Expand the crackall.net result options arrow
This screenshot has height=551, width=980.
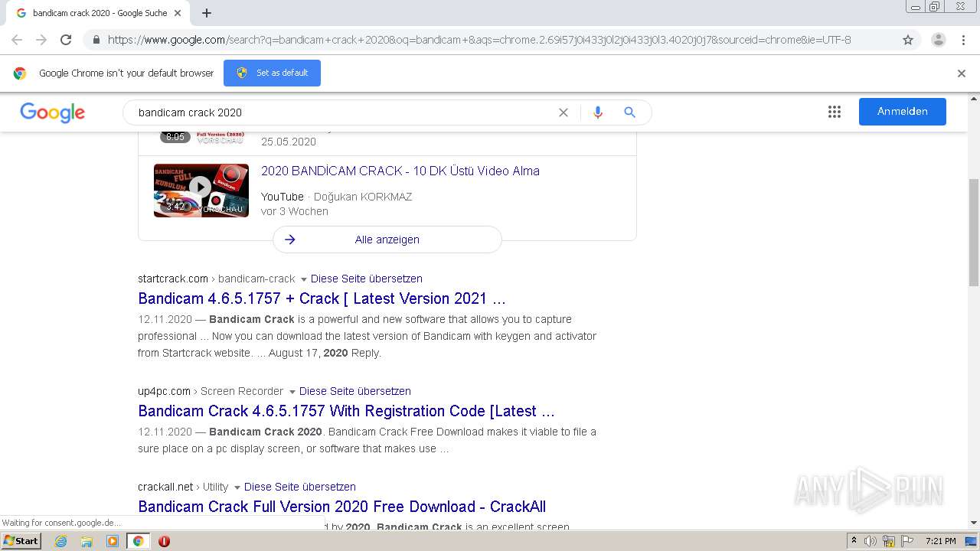tap(237, 487)
